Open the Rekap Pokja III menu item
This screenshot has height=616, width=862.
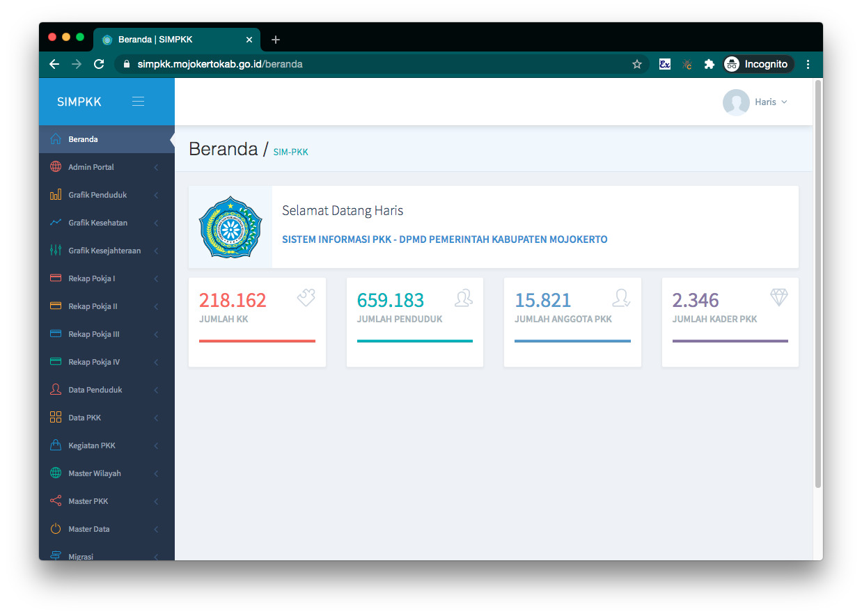pos(94,334)
